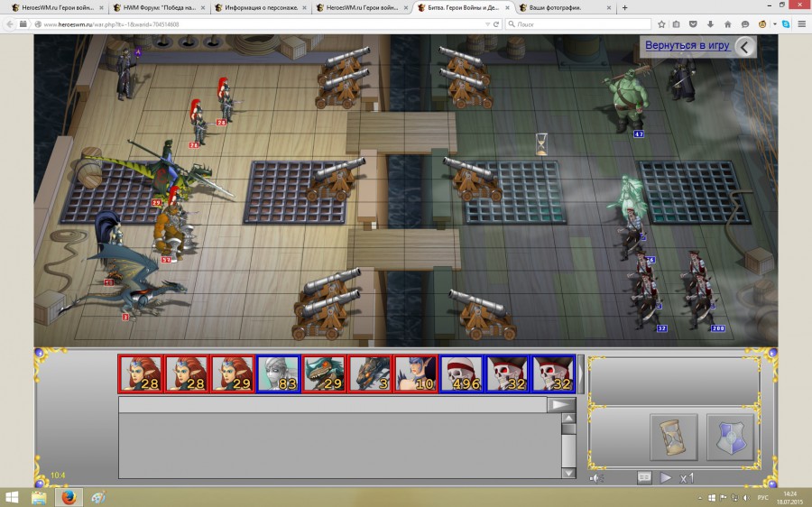Select the skull bandana portrait showing 496
812x507 pixels.
pos(461,373)
